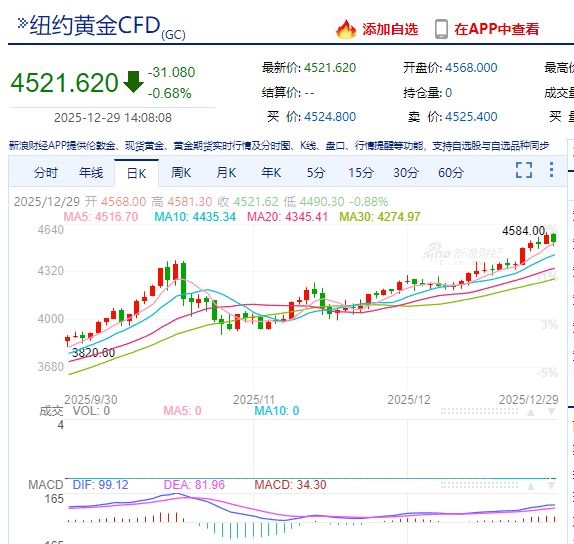Screen dimensions: 574x544
Task: Click 卖价 value 4525.400
Action: tap(471, 117)
